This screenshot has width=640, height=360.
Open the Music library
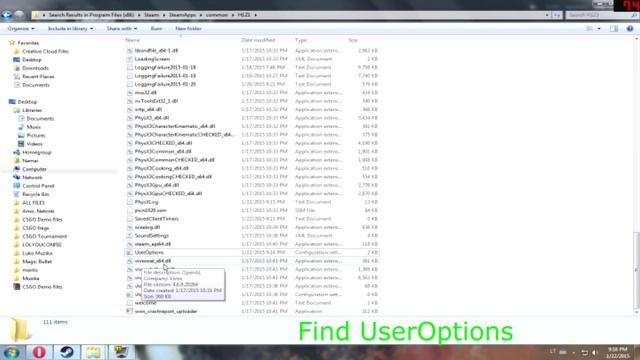point(33,127)
